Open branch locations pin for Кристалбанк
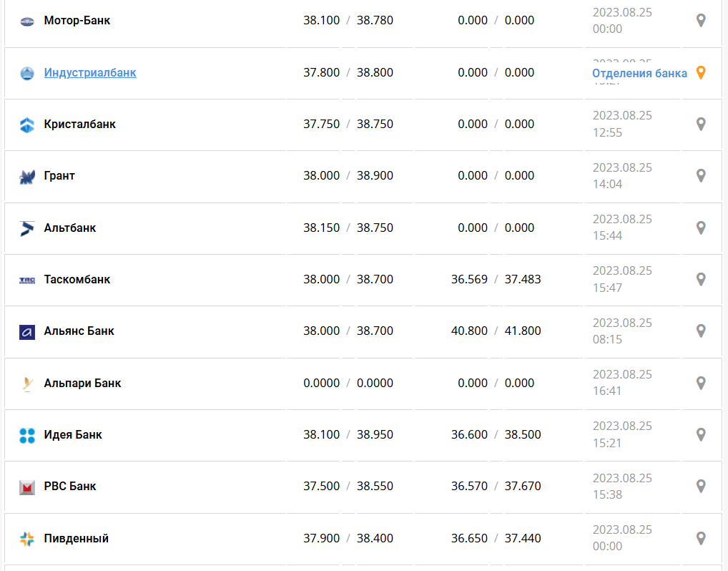 point(701,124)
